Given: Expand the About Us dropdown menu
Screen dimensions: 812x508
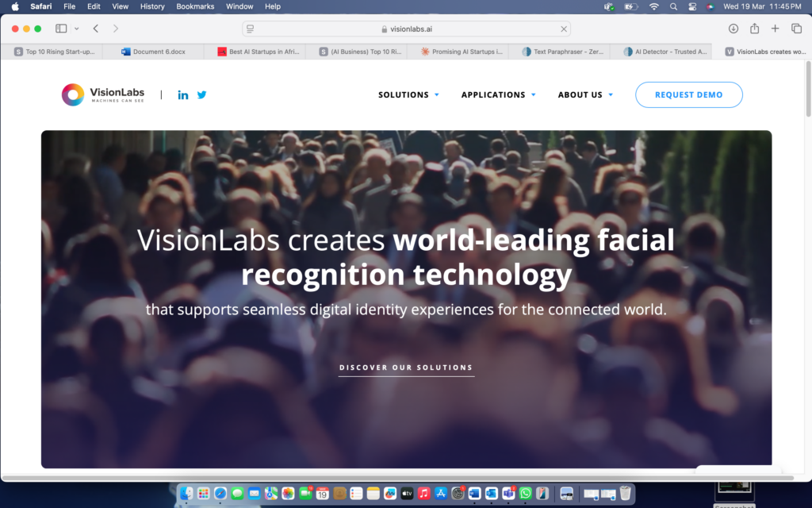Looking at the screenshot, I should coord(585,95).
